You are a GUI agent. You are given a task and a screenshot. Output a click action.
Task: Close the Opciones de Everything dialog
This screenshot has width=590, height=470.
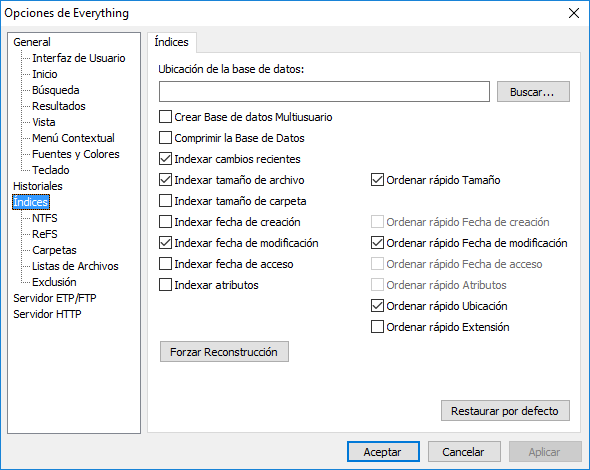tap(574, 13)
